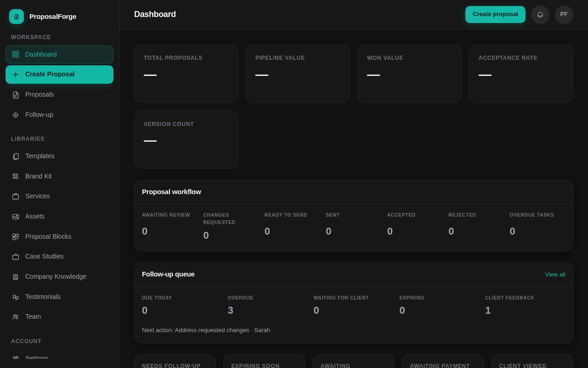Screen dimensions: 588x368
Task: Click the Brand Kit icon
Action: (x=16, y=176)
